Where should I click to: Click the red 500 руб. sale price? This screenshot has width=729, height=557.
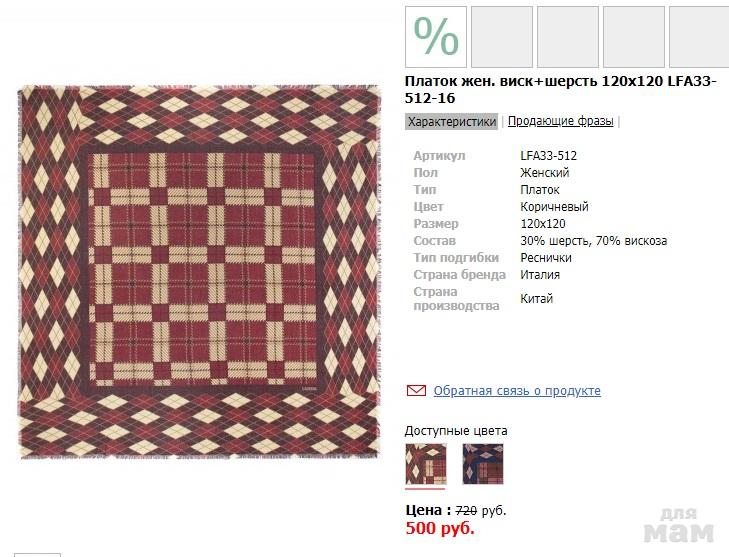(x=440, y=528)
